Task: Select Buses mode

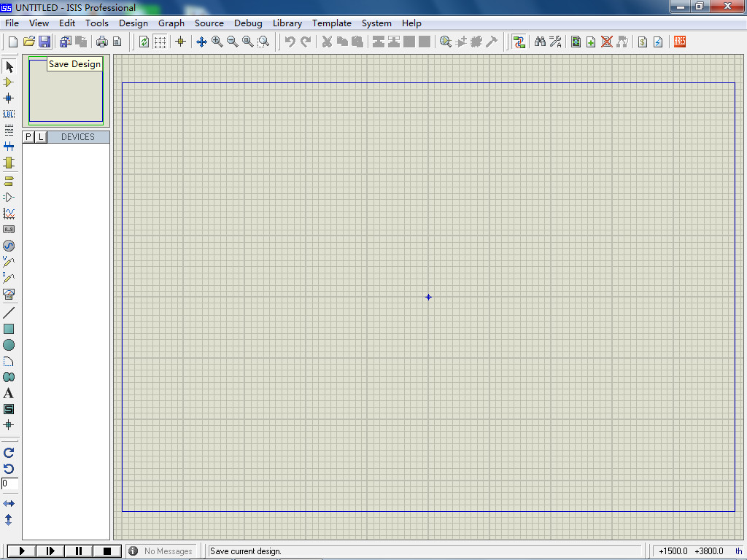Action: [x=9, y=146]
